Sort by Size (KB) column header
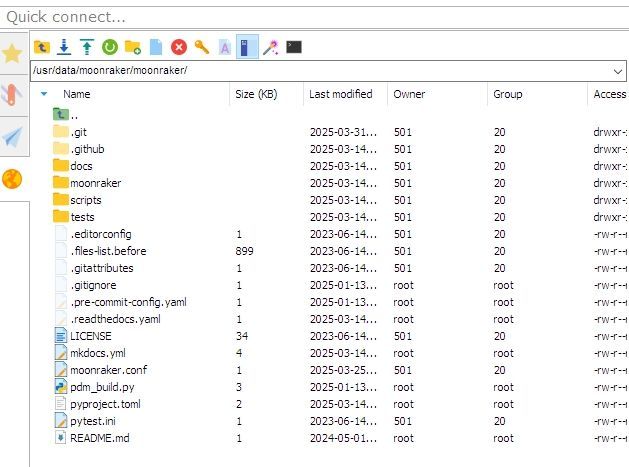 256,94
